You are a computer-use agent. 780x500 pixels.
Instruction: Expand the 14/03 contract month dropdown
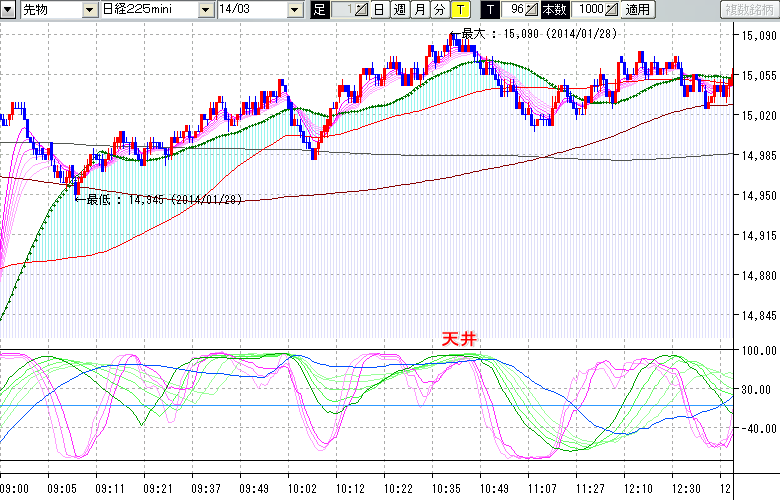[295, 9]
